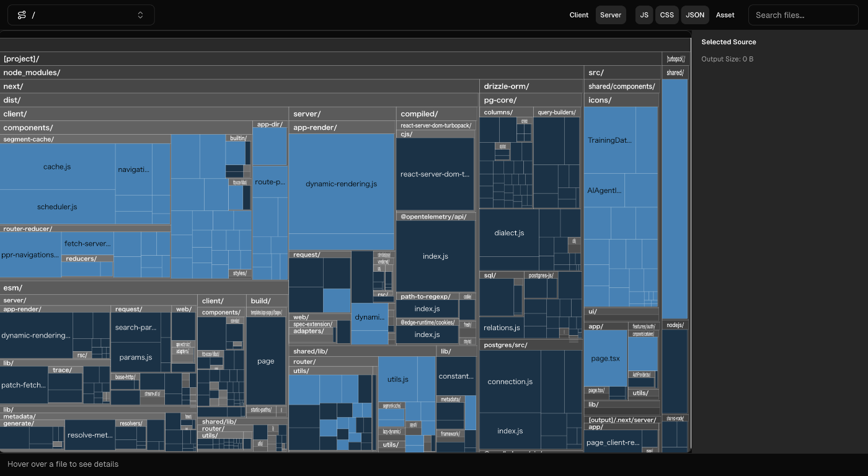Viewport: 868px width, 476px height.
Task: Select the columns/ directory header
Action: 506,112
